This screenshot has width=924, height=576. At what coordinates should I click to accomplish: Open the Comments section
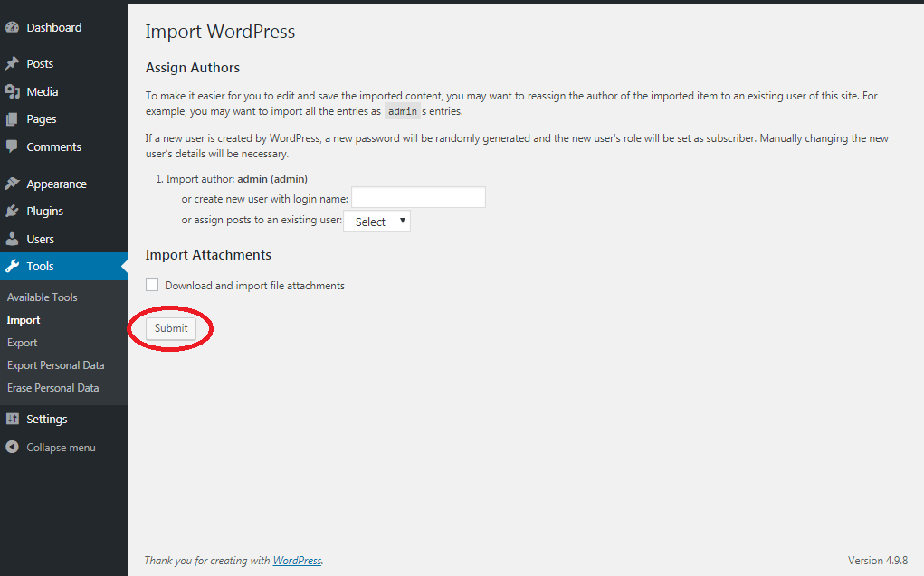click(53, 146)
